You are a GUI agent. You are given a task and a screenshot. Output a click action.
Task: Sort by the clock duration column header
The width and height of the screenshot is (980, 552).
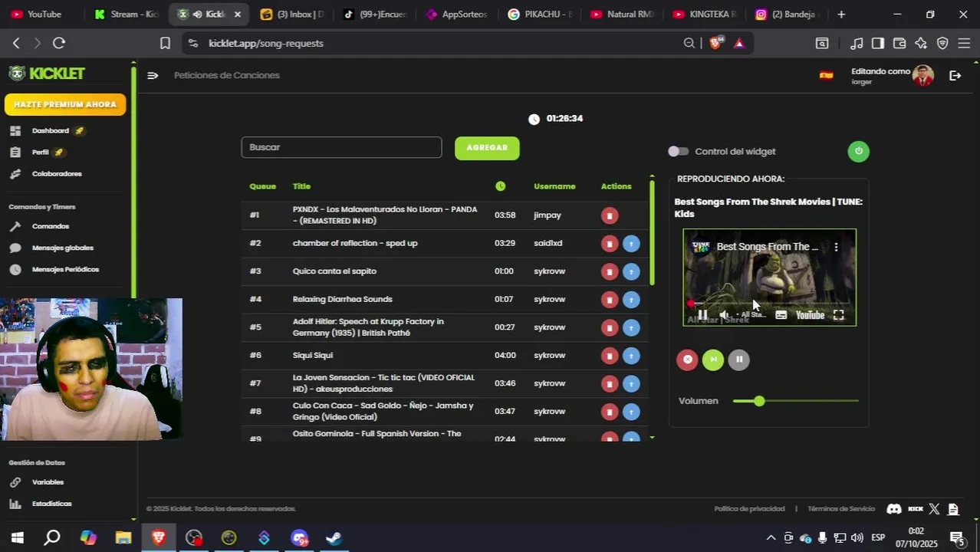tap(501, 186)
